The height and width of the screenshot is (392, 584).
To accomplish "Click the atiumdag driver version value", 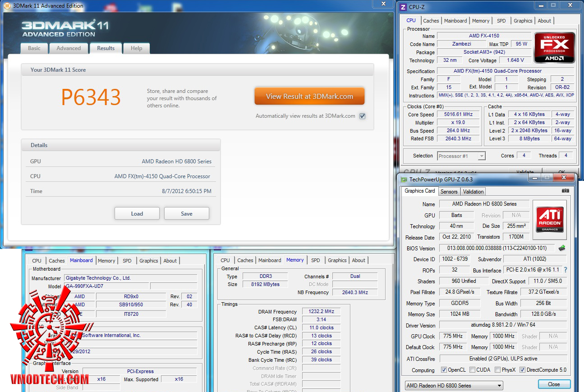I will tap(503, 325).
